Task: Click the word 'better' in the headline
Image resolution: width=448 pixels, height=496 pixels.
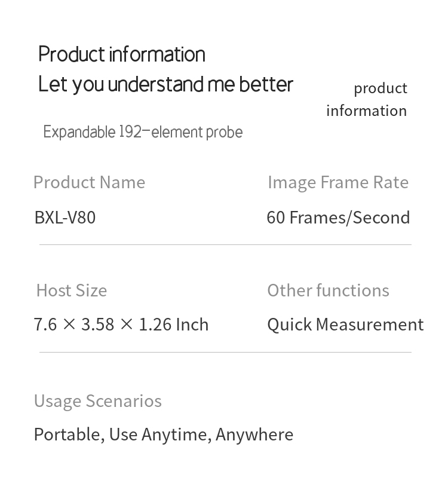Action: [266, 84]
